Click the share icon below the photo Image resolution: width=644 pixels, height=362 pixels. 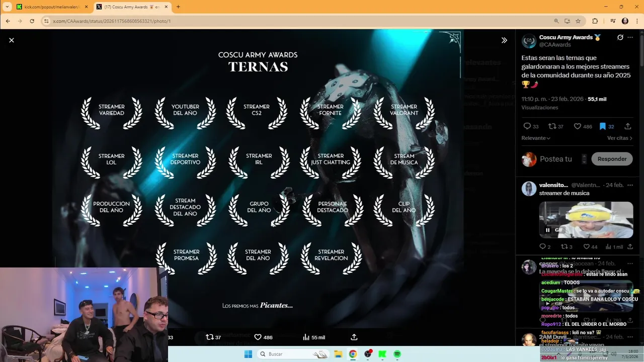354,337
